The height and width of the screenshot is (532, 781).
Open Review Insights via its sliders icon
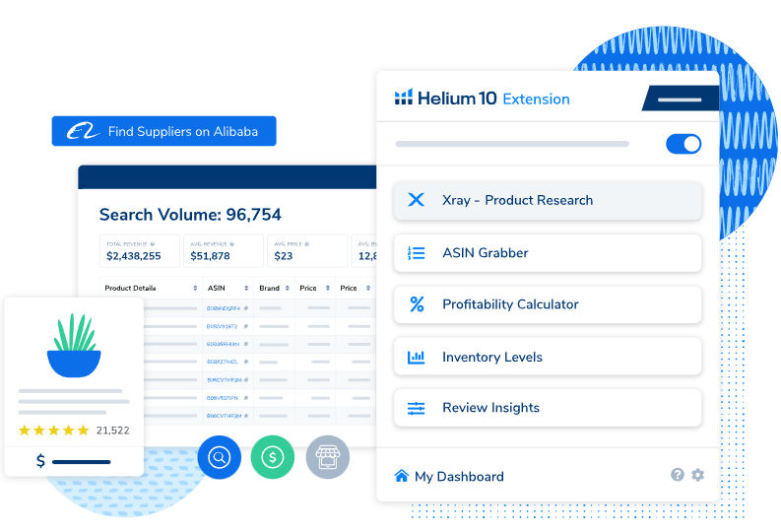pos(416,409)
